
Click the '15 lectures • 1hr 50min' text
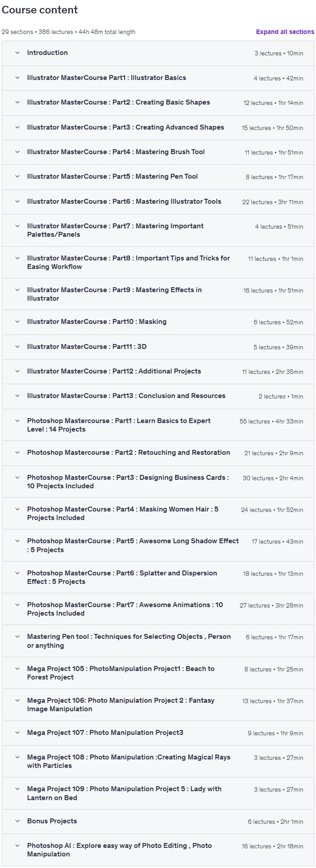272,128
